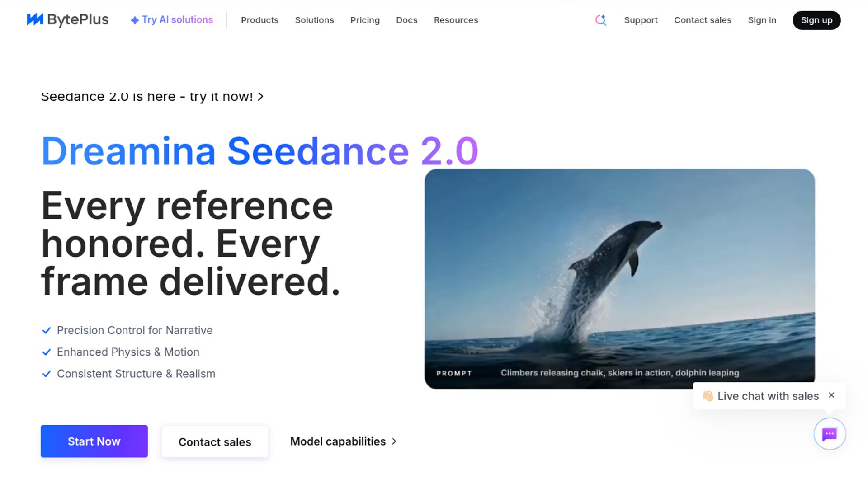868x488 pixels.
Task: Click the checkmark beside Precision Control for Narrative
Action: [47, 330]
